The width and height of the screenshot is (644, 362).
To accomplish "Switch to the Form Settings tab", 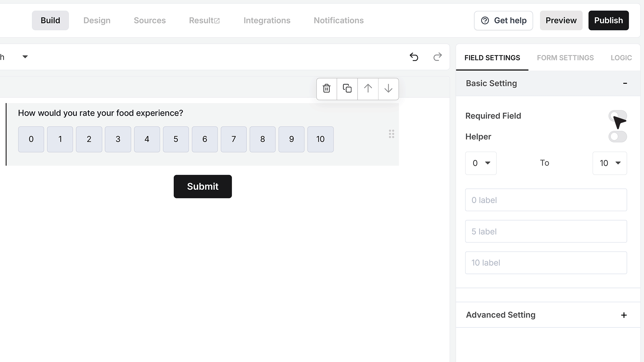I will pyautogui.click(x=565, y=58).
